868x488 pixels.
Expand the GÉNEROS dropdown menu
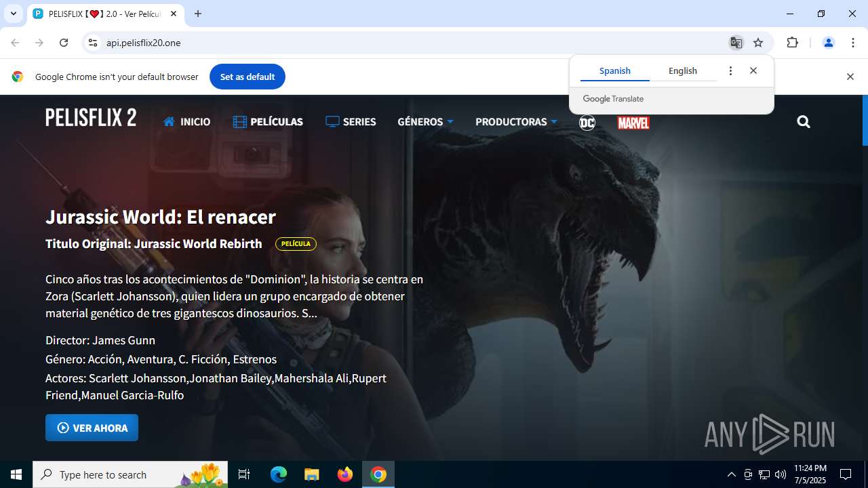(425, 122)
